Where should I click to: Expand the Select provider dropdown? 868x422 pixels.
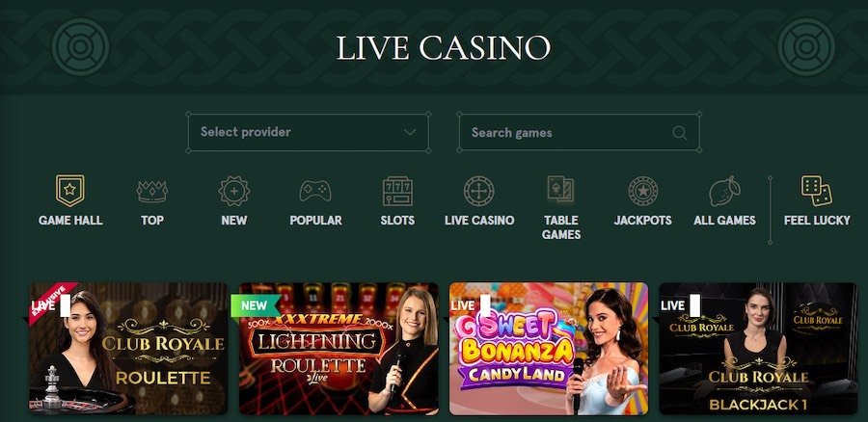tap(309, 132)
